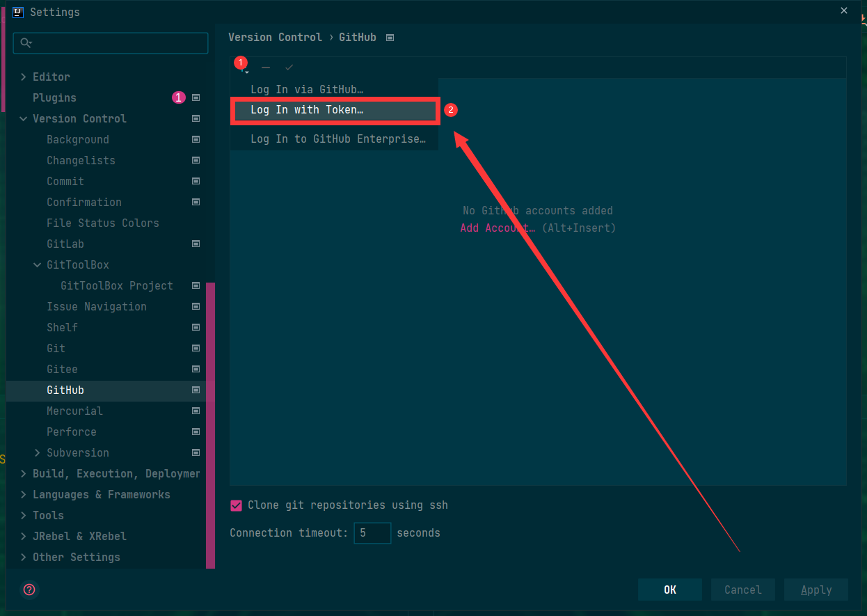Focus the settings search field
Viewport: 867px width, 616px height.
[111, 43]
